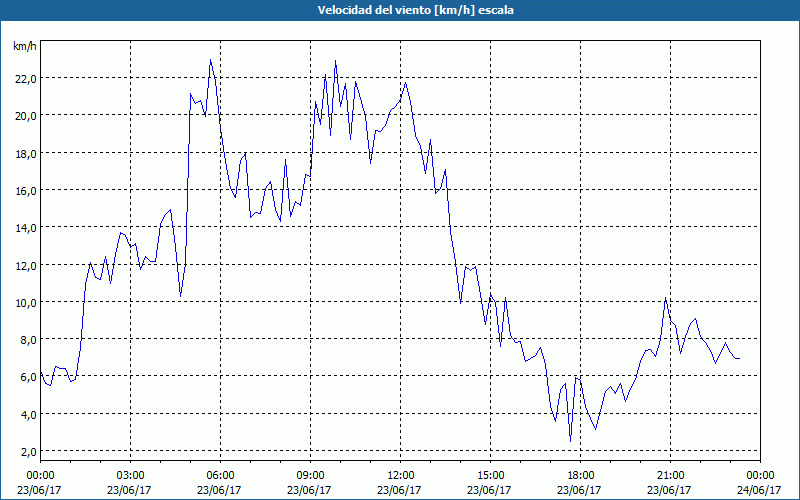Image resolution: width=800 pixels, height=500 pixels.
Task: Click the lowest wind speed dip near 17:40
Action: click(570, 441)
